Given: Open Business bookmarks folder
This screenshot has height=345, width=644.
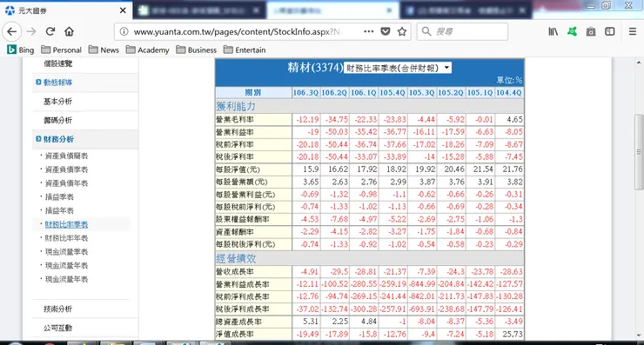Looking at the screenshot, I should (x=196, y=50).
